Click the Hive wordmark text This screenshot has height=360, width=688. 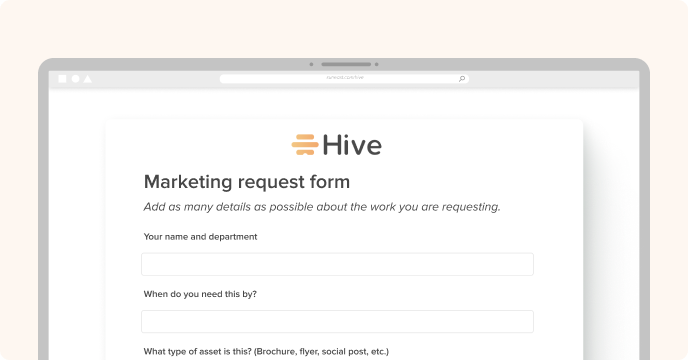click(x=352, y=145)
